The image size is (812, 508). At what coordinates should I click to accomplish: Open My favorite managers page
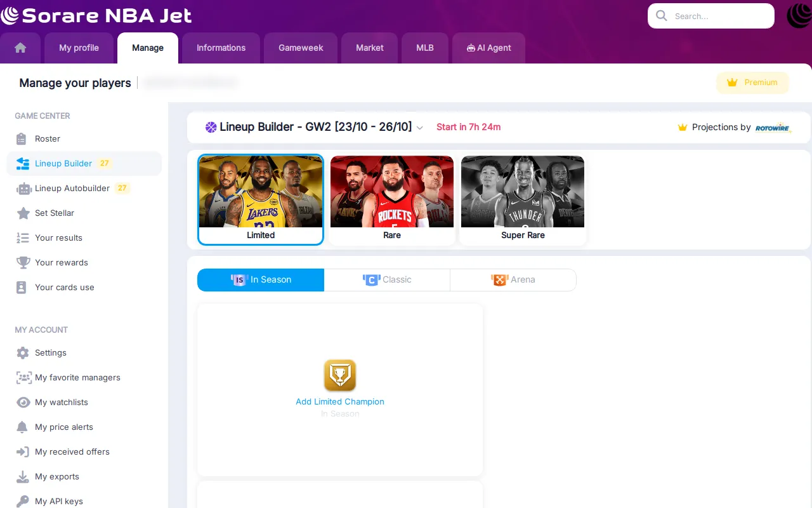coord(84,377)
